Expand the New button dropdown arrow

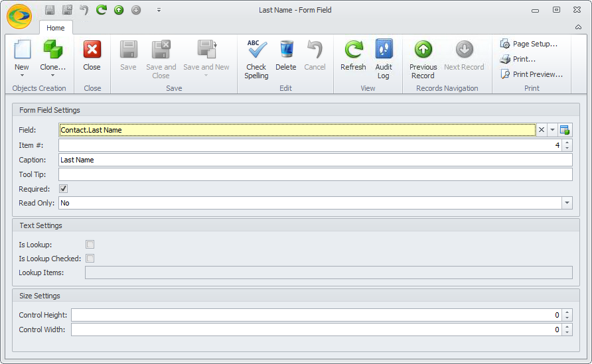tap(22, 76)
